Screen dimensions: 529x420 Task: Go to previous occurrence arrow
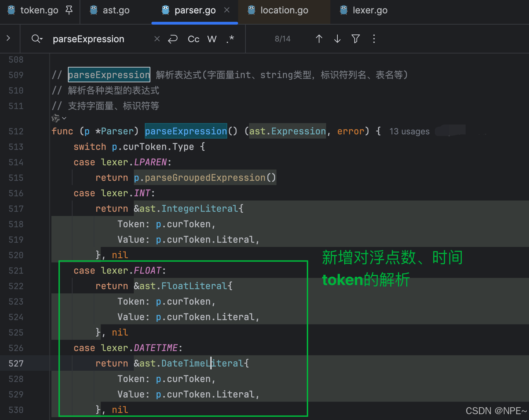(x=319, y=39)
